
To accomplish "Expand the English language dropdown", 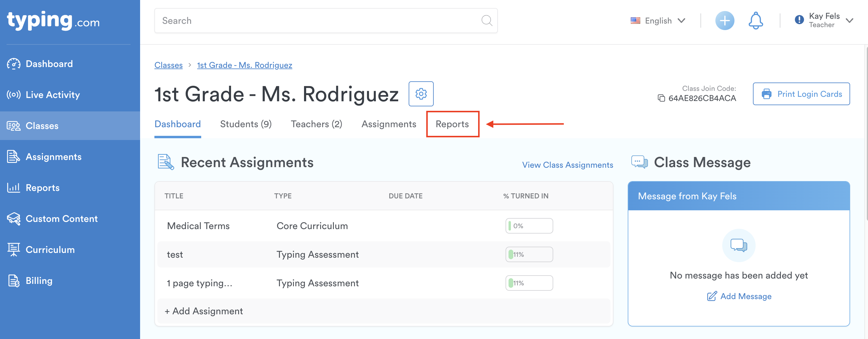I will coord(658,21).
